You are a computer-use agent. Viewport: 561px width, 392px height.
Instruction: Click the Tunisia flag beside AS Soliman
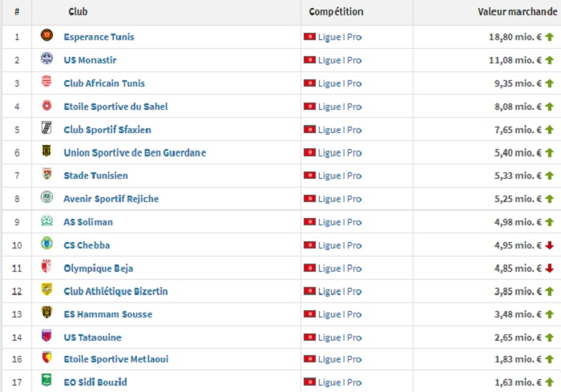click(x=309, y=222)
